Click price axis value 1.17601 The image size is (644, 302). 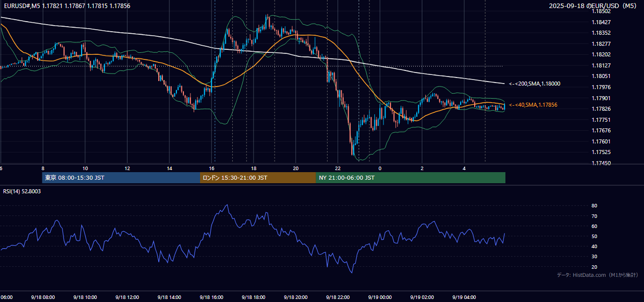(602, 141)
